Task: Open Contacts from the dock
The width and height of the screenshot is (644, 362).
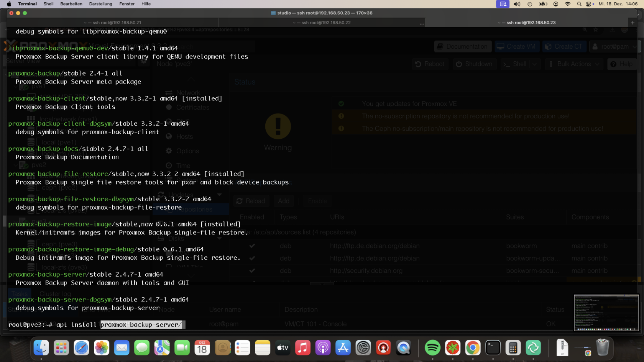Action: 222,348
